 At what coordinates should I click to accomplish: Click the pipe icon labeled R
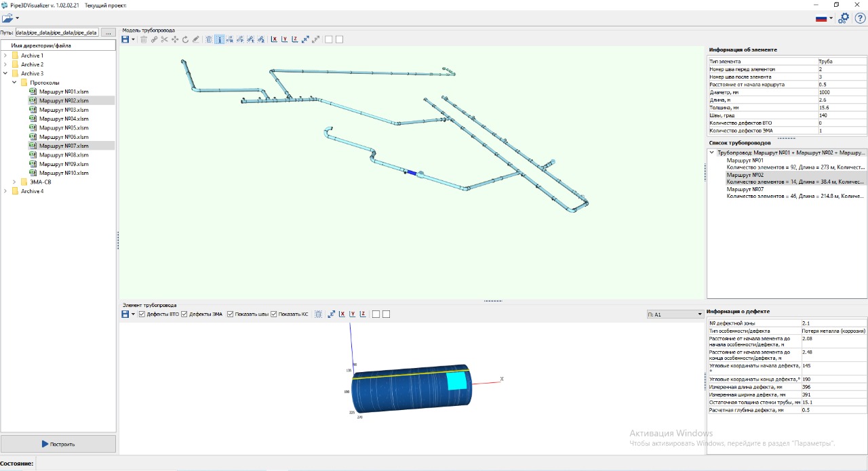coord(230,39)
